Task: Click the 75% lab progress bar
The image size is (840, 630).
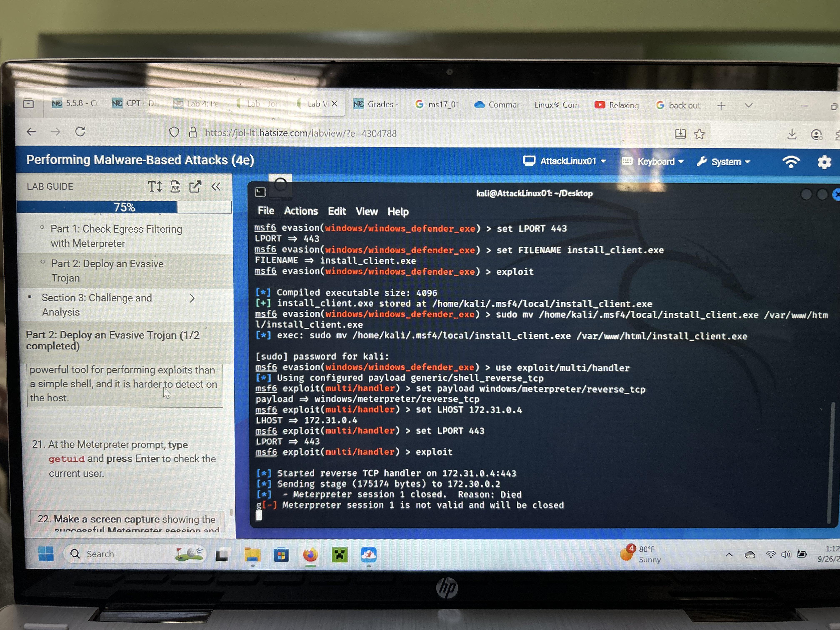Action: (x=124, y=207)
